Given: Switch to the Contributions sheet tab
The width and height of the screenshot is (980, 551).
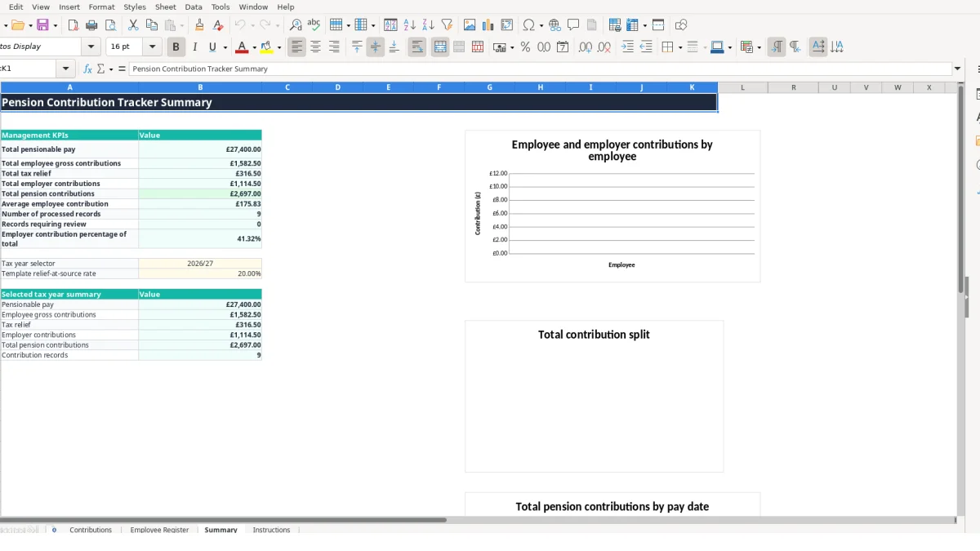Looking at the screenshot, I should pos(91,530).
